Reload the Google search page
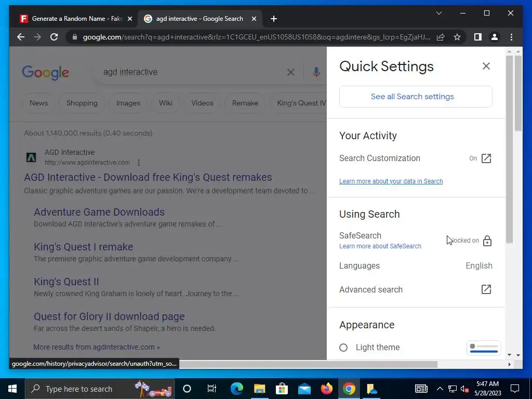 54,37
